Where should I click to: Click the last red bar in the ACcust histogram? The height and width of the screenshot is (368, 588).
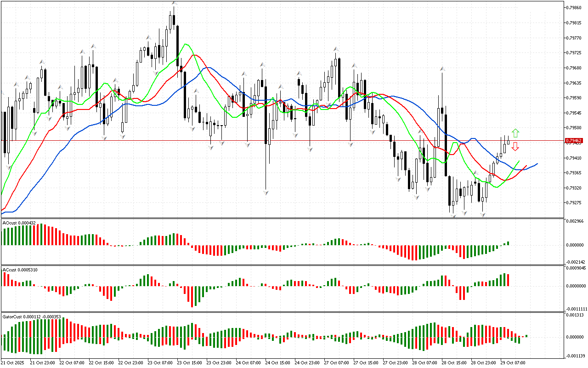point(509,280)
